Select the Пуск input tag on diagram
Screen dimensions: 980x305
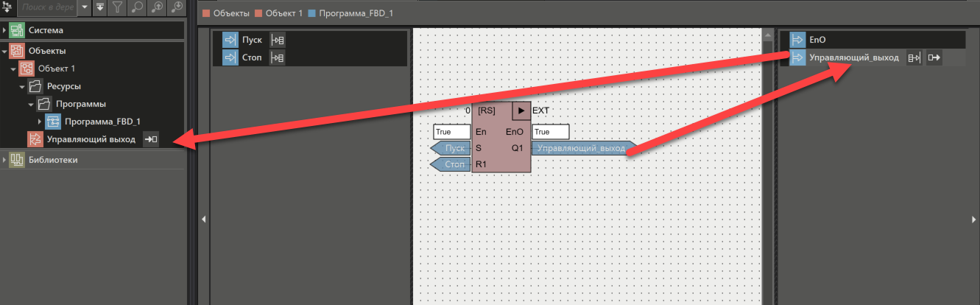(452, 149)
